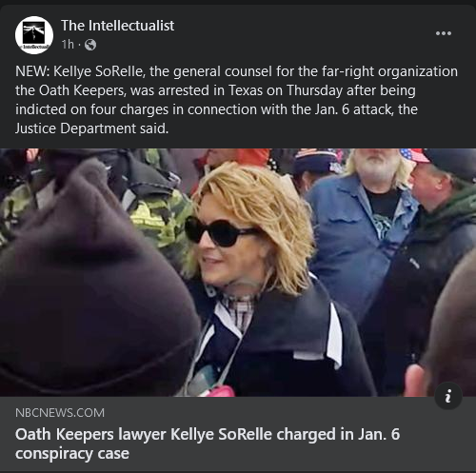
Task: Click the woman's sunglasses in the photo
Action: pyautogui.click(x=221, y=231)
